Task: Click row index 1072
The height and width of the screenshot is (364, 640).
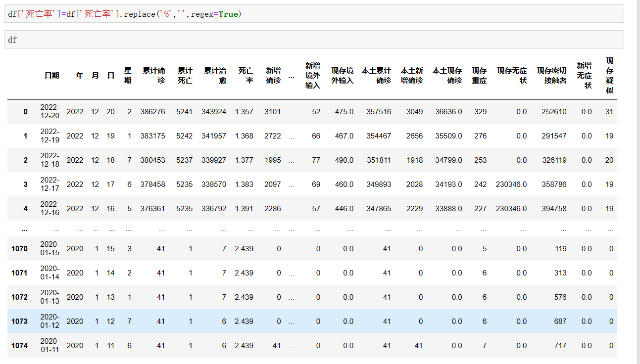Action: click(20, 297)
